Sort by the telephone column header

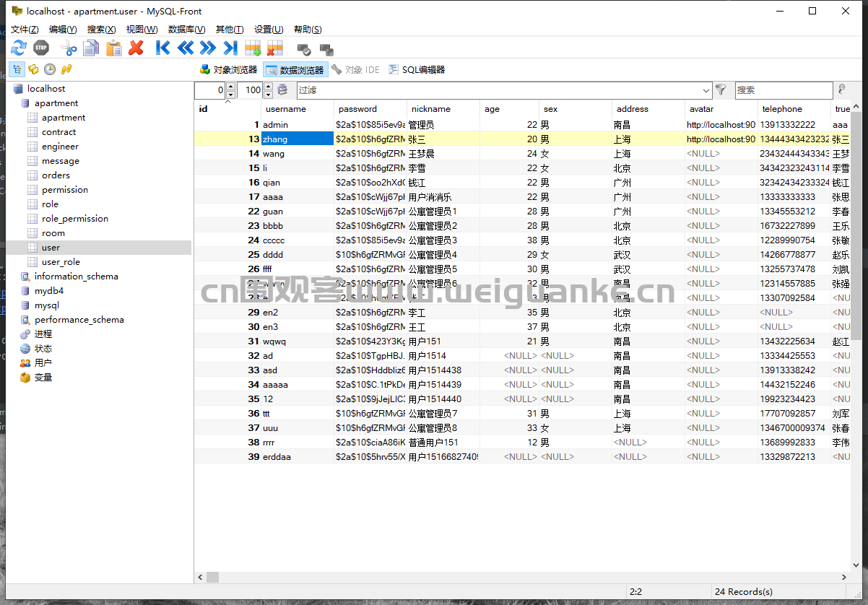click(794, 109)
